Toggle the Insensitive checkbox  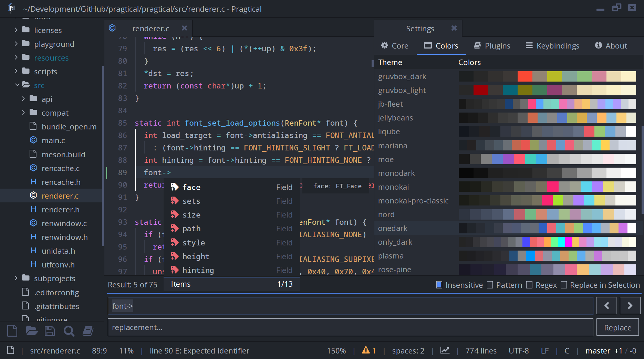click(x=439, y=285)
